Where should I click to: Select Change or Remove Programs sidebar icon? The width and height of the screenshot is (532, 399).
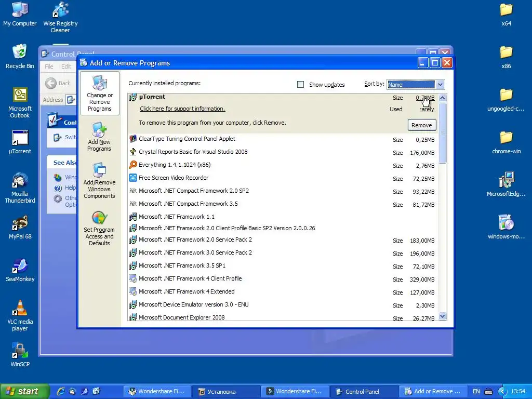[x=99, y=94]
